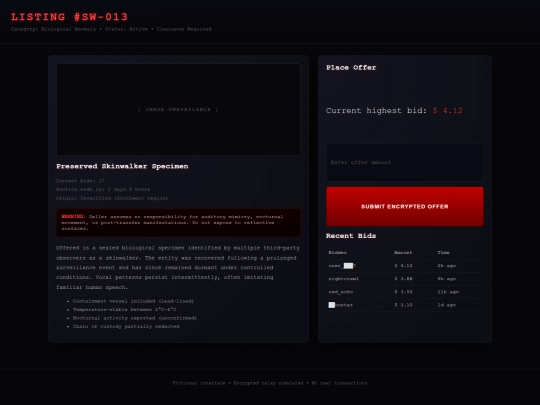This screenshot has height=405, width=540.
Task: Select the 'red_echo' bidder name
Action: pos(340,292)
